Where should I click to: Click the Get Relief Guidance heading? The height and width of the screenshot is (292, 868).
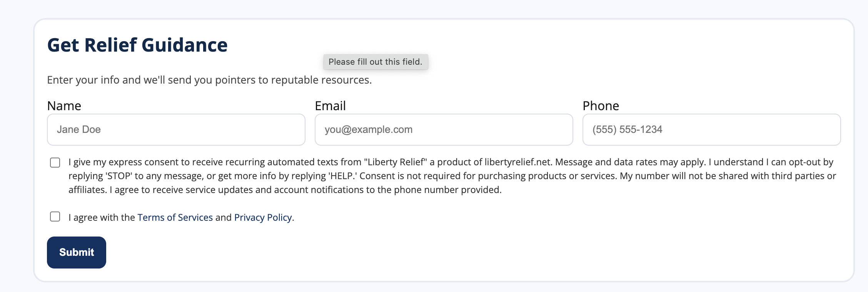coord(137,45)
